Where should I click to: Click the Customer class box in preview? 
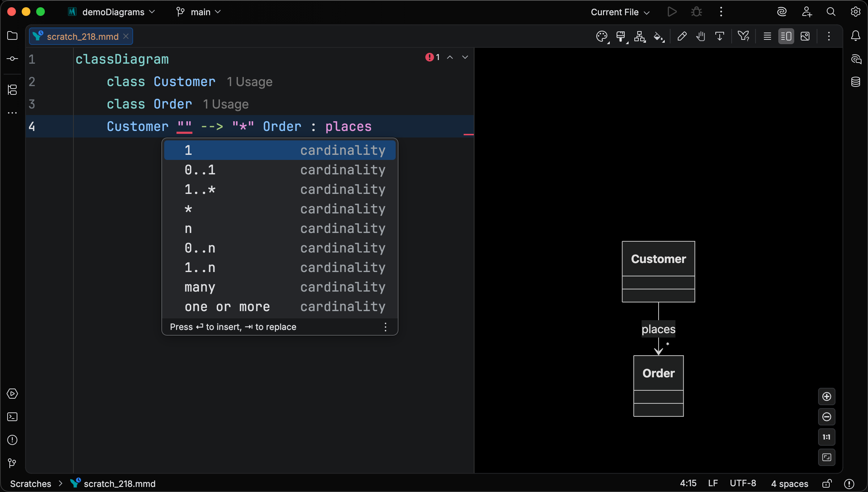point(658,271)
